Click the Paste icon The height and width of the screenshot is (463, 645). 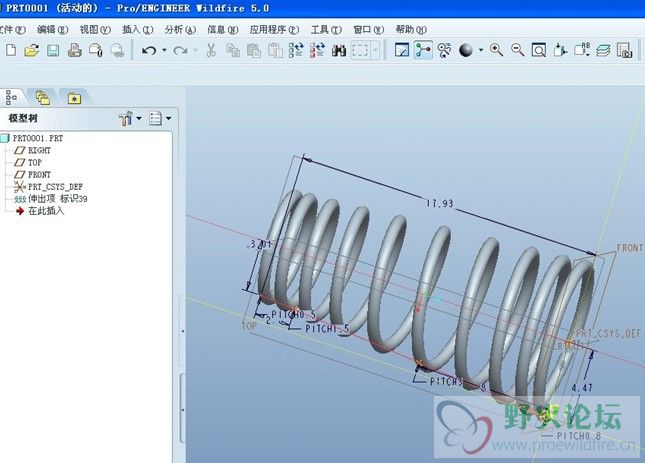(254, 51)
